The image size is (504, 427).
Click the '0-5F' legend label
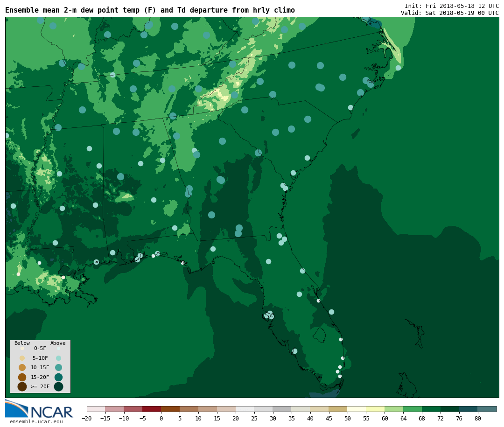click(x=40, y=348)
